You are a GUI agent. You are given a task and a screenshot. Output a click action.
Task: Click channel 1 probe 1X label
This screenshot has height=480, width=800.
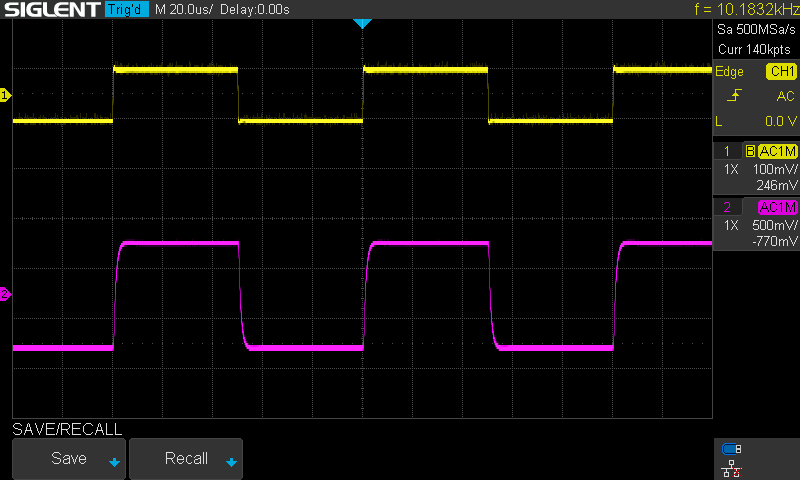click(x=731, y=169)
